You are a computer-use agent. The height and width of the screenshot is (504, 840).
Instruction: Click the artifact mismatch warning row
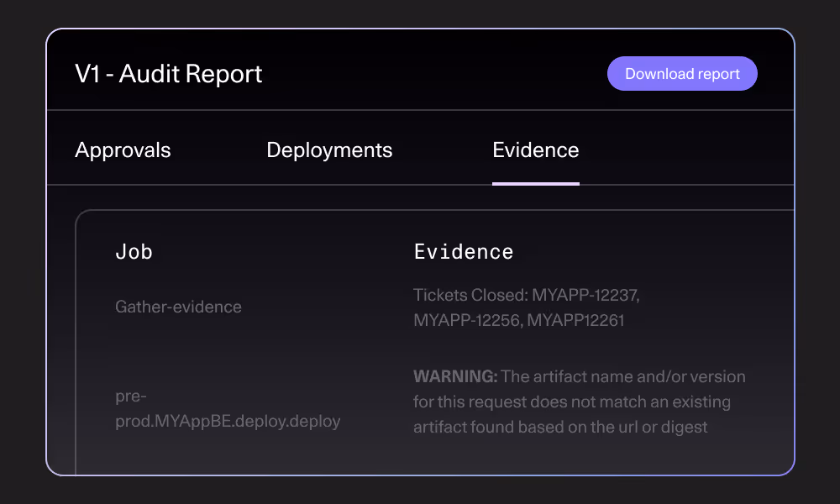(x=578, y=402)
